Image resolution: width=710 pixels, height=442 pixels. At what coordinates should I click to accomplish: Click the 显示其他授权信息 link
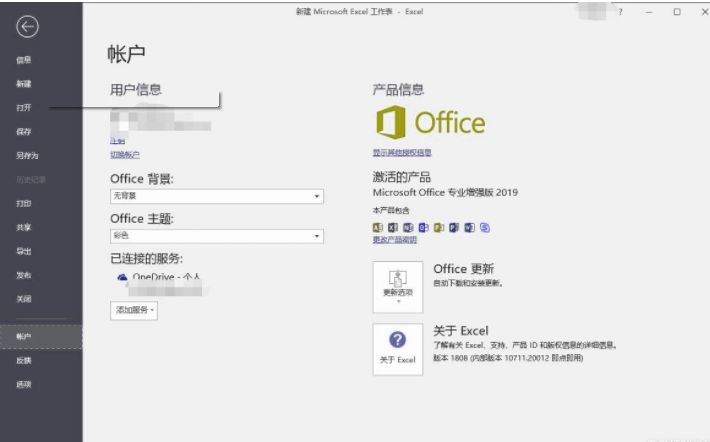pyautogui.click(x=402, y=153)
